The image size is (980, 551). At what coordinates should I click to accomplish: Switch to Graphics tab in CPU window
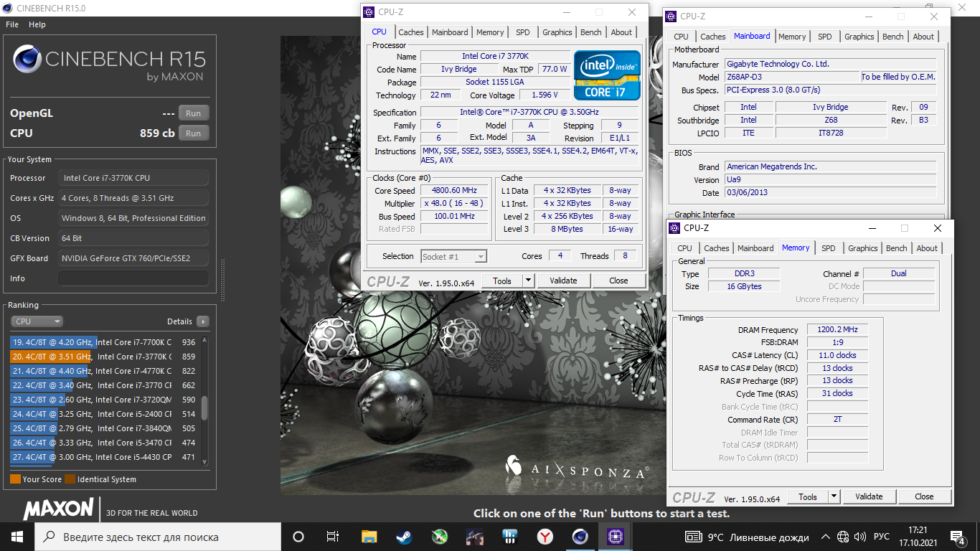click(x=557, y=32)
